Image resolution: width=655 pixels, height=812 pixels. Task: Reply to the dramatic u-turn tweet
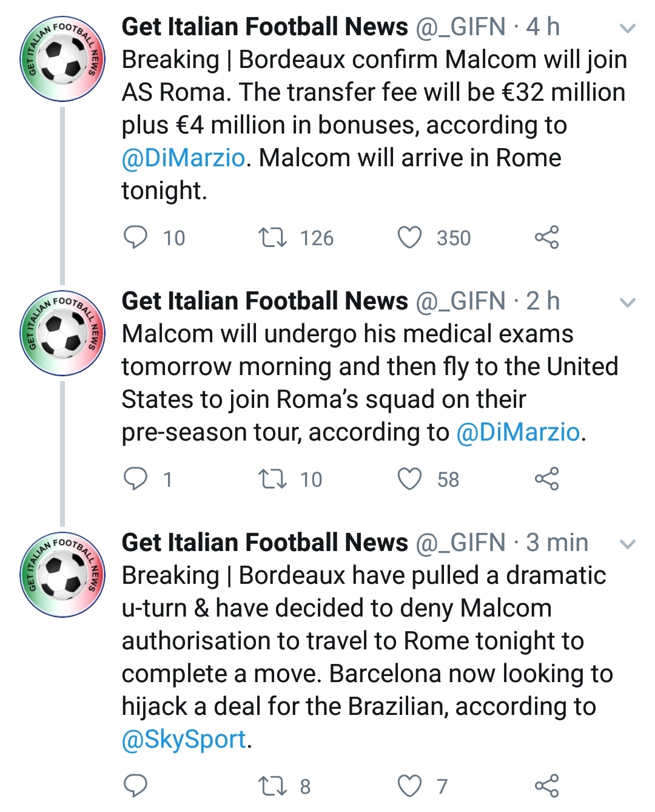(135, 786)
